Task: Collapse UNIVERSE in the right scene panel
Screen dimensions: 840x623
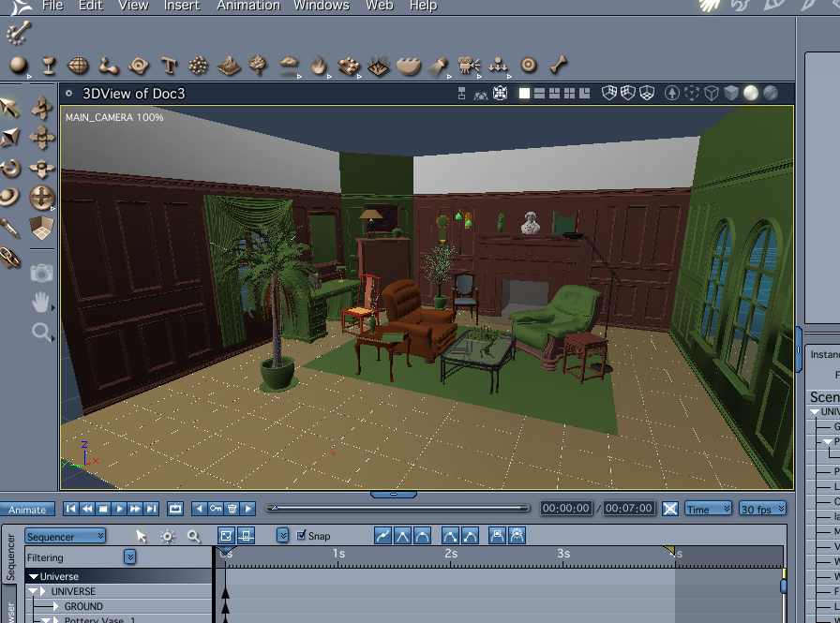Action: point(815,411)
